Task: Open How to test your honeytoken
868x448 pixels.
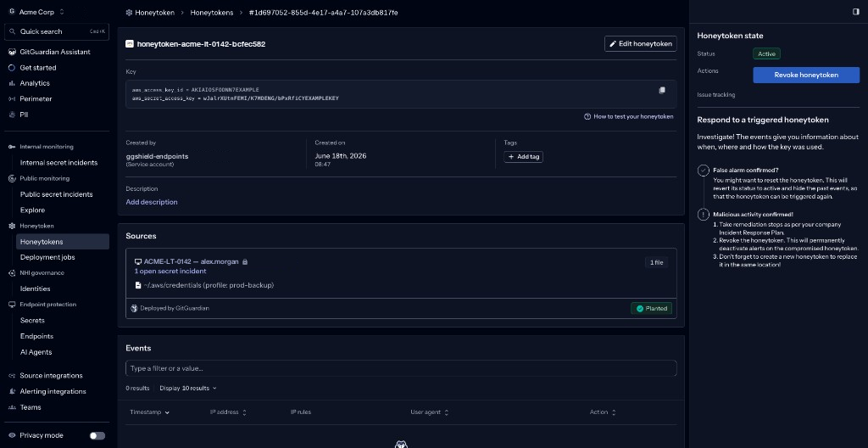Action: point(629,116)
